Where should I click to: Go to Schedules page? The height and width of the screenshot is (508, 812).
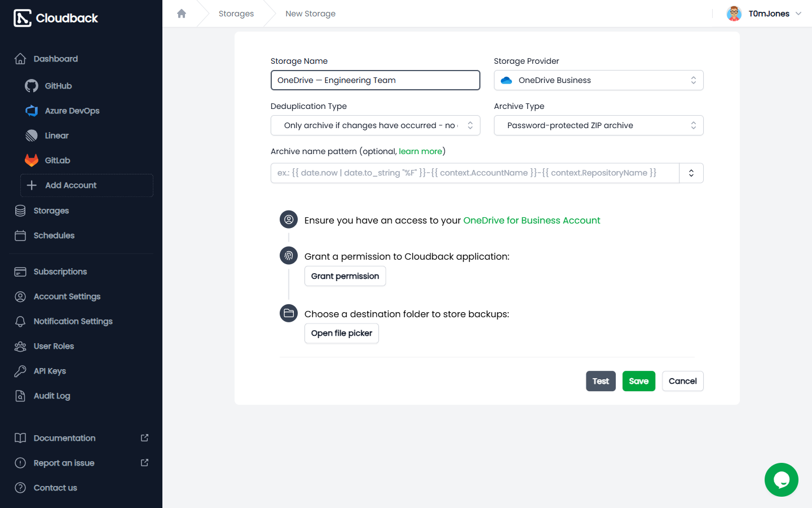54,235
